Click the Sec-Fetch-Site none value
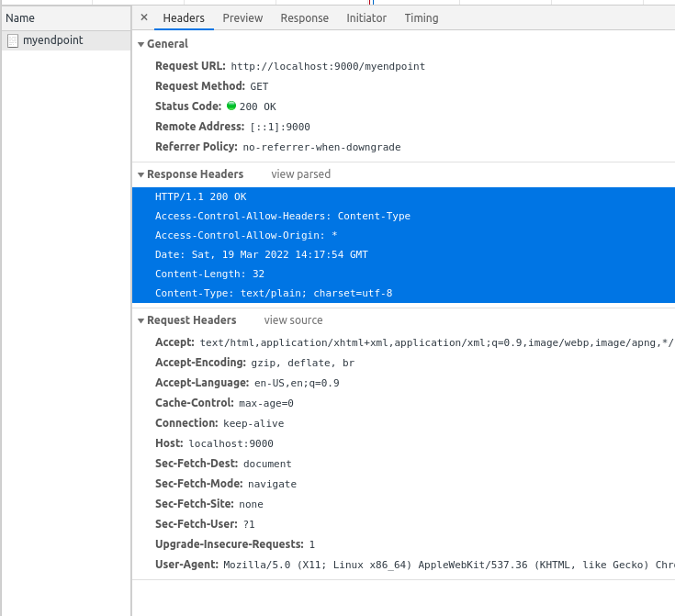 point(251,504)
